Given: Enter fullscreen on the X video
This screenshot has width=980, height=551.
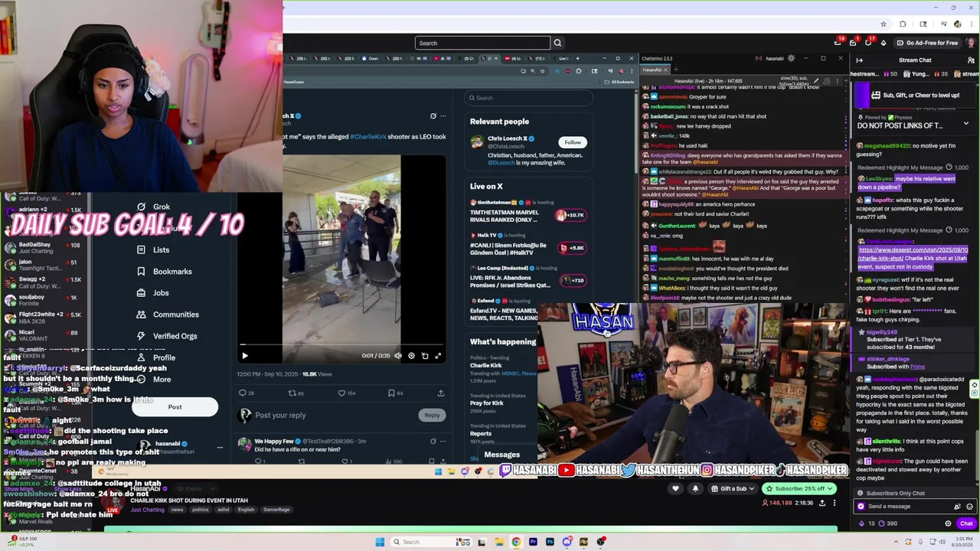Looking at the screenshot, I should click(438, 356).
